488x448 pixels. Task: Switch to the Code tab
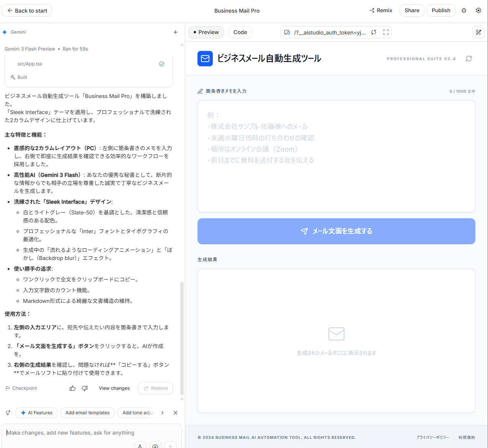tap(240, 32)
